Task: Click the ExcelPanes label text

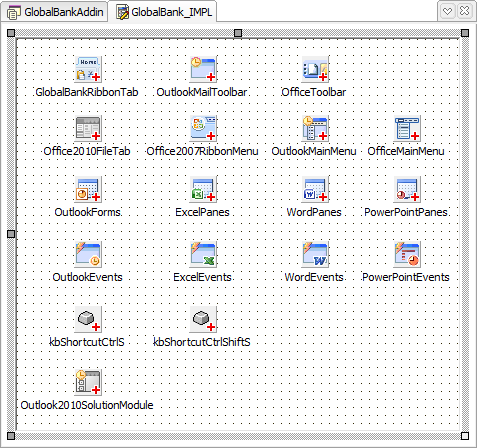Action: tap(202, 212)
